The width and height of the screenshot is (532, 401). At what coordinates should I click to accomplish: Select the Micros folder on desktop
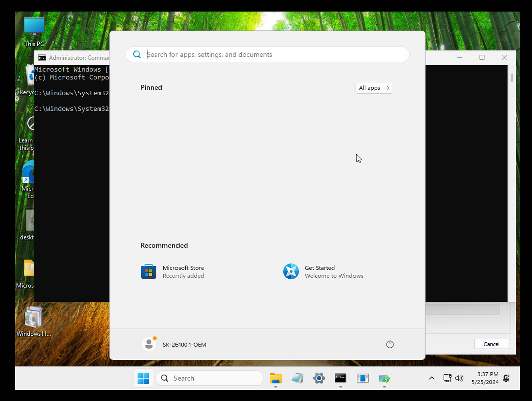[25, 274]
